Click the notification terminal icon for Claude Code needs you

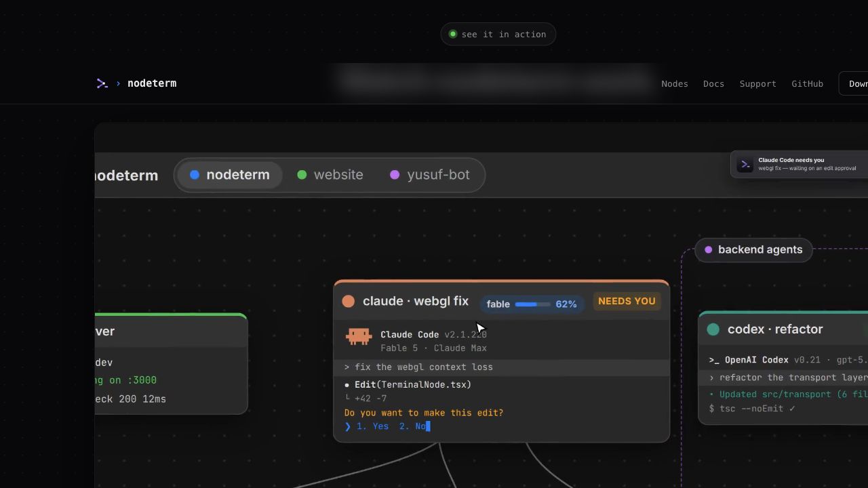pyautogui.click(x=745, y=165)
